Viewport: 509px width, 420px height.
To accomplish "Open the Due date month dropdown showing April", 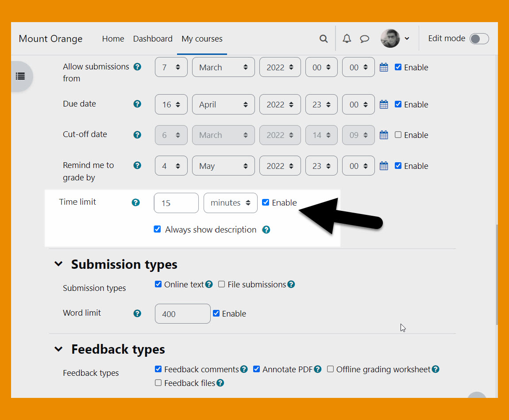I will tap(223, 105).
